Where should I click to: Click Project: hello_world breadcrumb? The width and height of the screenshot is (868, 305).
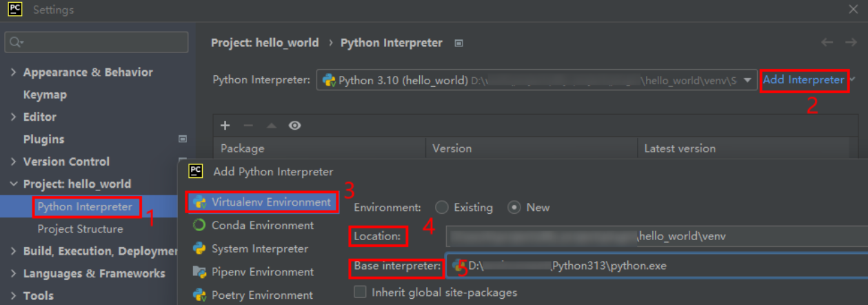(x=265, y=43)
